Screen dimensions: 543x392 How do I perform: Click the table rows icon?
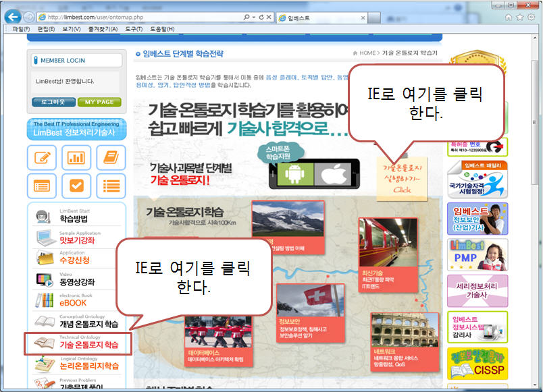pyautogui.click(x=42, y=186)
